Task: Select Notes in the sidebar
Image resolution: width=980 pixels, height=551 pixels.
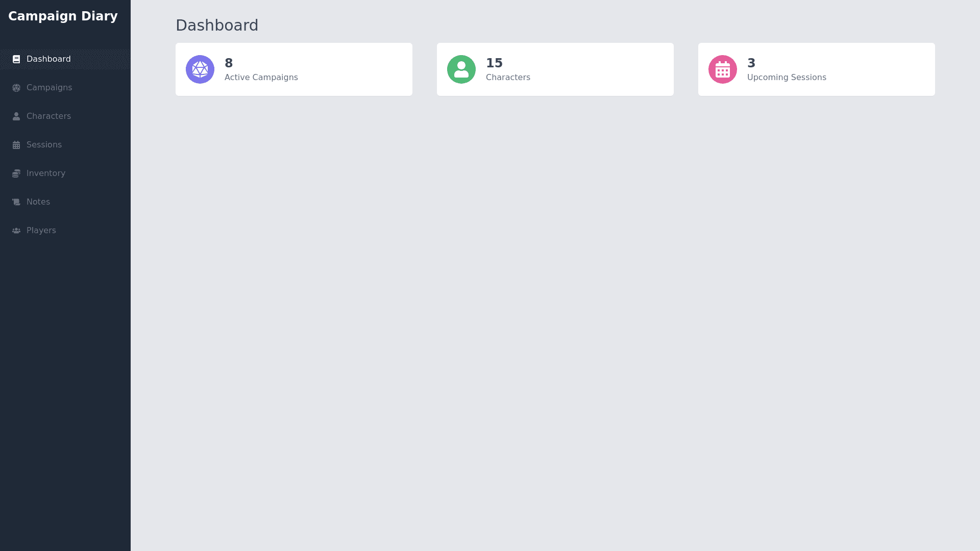Action: point(38,202)
